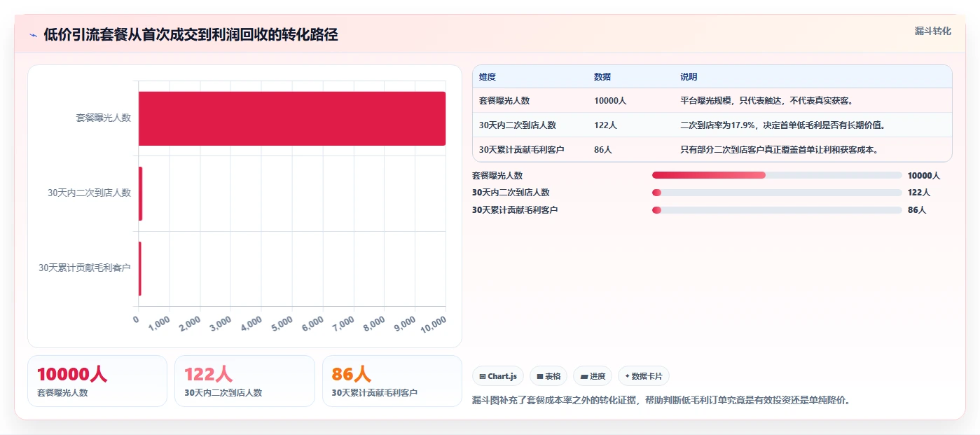The image size is (980, 435).
Task: Open the 122人 data card
Action: pos(244,381)
